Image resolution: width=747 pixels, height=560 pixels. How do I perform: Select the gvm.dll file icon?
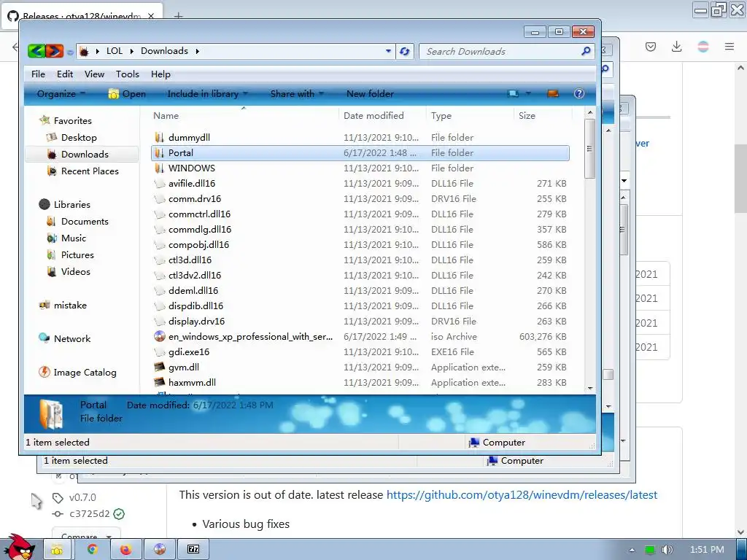[160, 367]
